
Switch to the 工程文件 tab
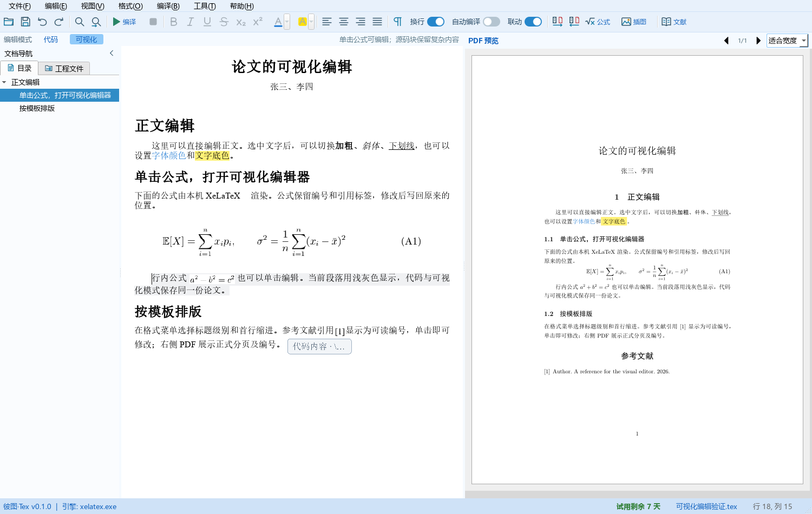64,68
